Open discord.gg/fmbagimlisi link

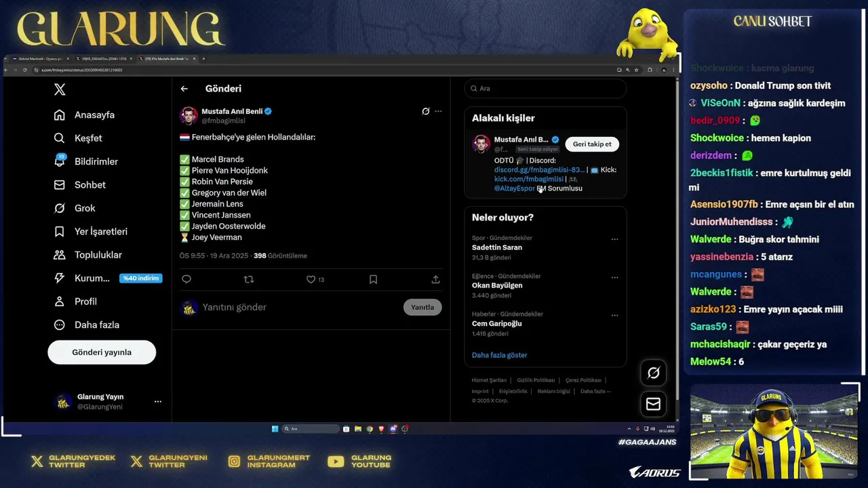[x=539, y=170]
